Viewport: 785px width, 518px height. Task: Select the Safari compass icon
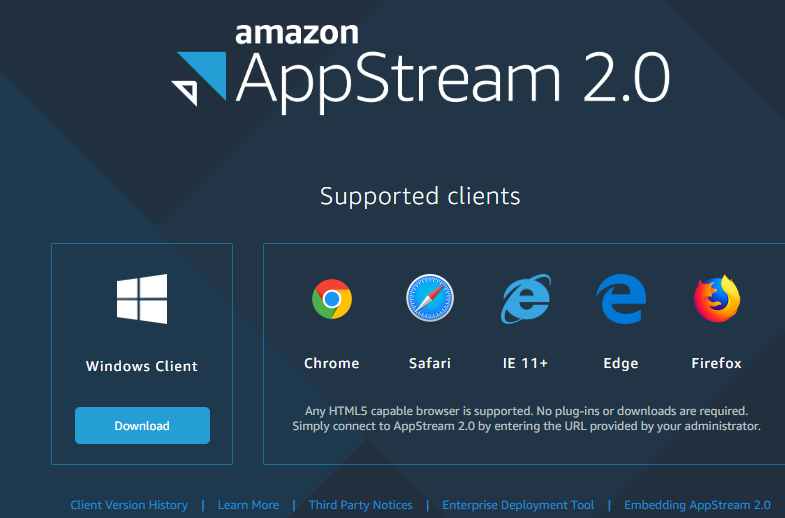430,298
